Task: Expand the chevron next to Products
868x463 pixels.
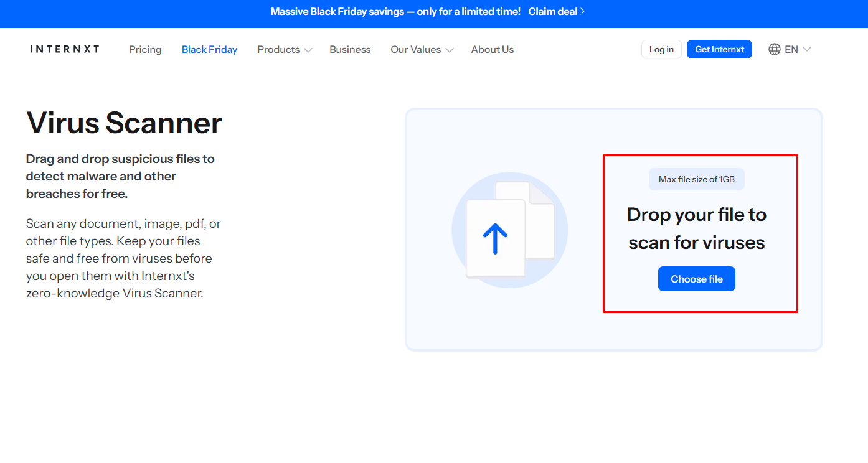Action: (x=308, y=50)
